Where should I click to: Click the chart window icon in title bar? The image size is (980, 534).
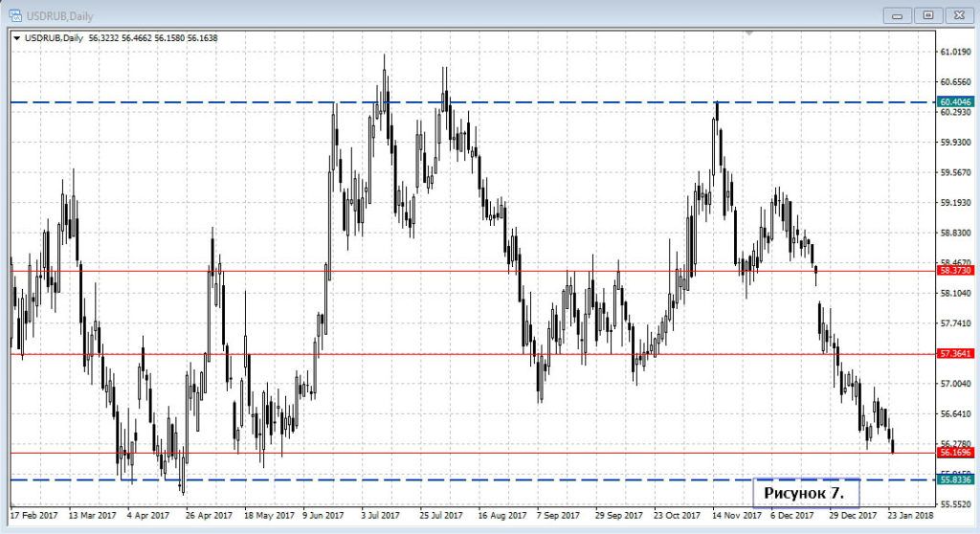click(x=15, y=14)
